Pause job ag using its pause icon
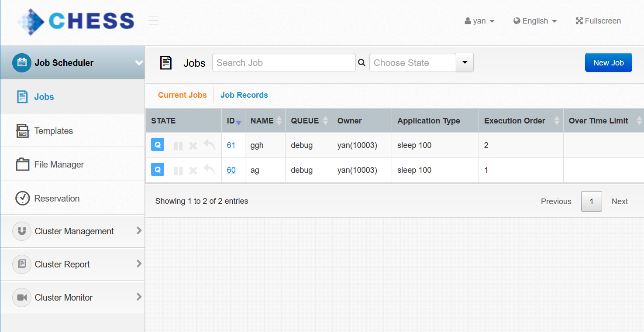Image resolution: width=644 pixels, height=332 pixels. (x=178, y=170)
